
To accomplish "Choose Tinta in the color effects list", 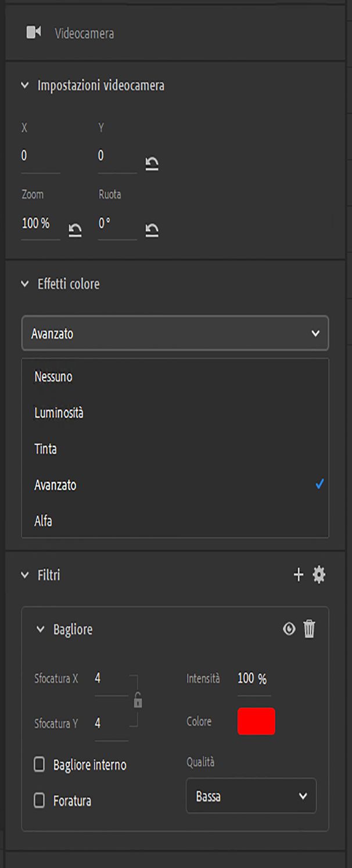I will [x=45, y=449].
